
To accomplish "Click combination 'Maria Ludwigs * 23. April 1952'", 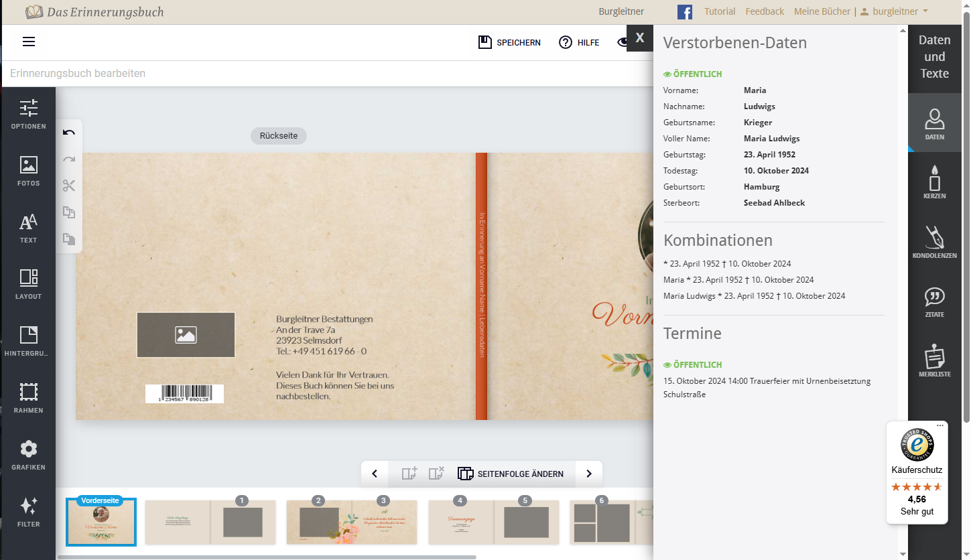I will (x=754, y=295).
